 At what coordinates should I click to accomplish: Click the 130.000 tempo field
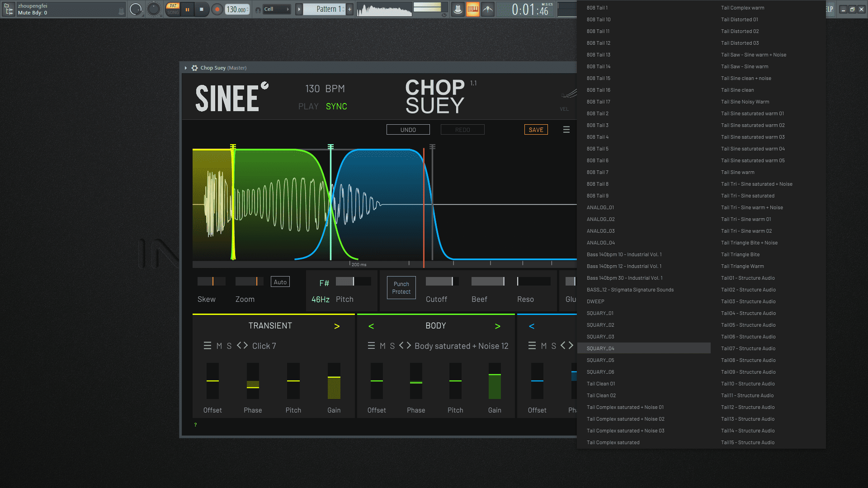(237, 9)
